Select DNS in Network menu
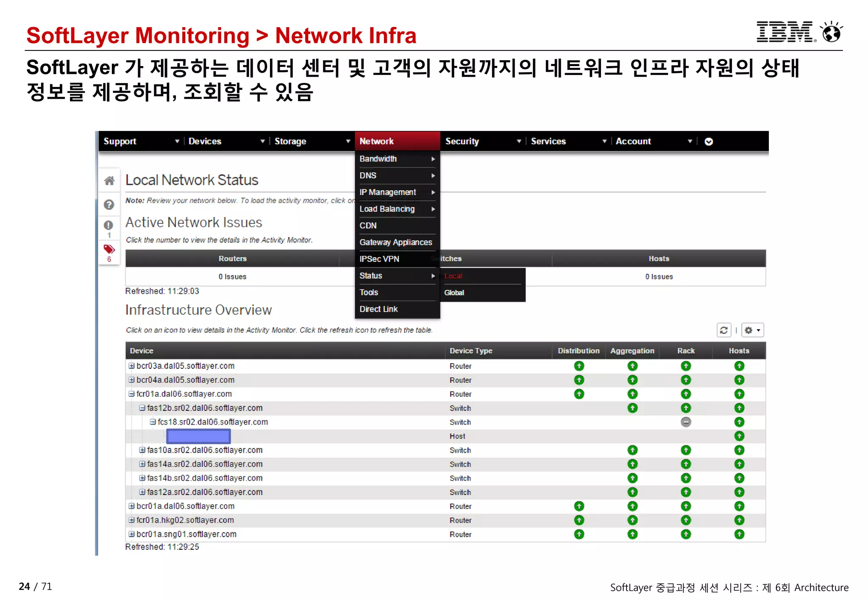This screenshot has height=601, width=868. click(397, 175)
